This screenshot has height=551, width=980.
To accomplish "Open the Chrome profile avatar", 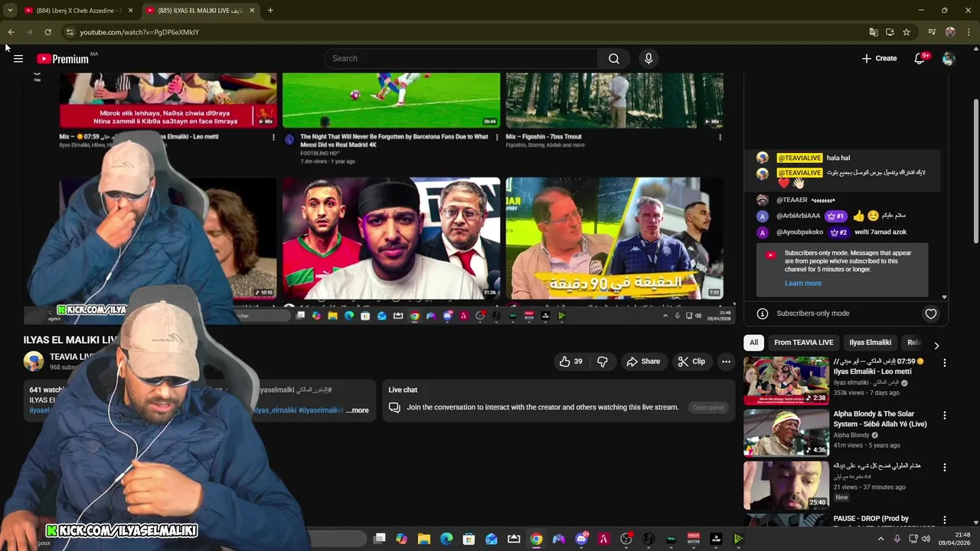I will click(x=950, y=32).
